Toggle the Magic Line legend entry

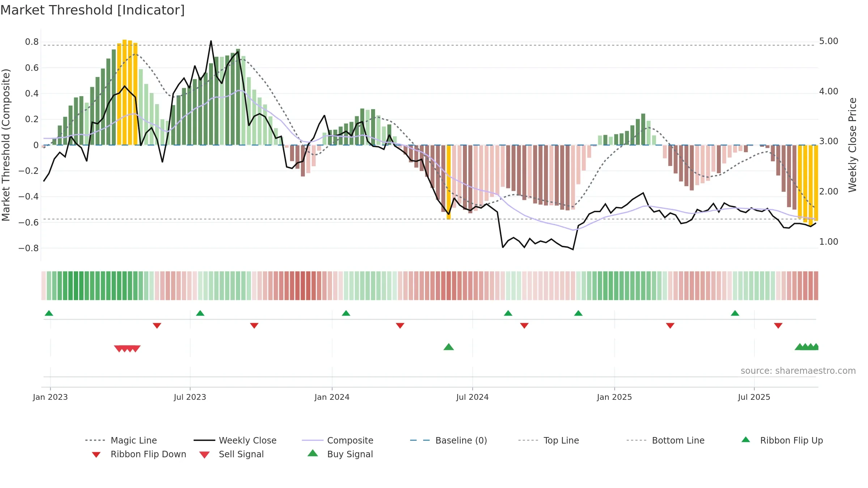(121, 440)
